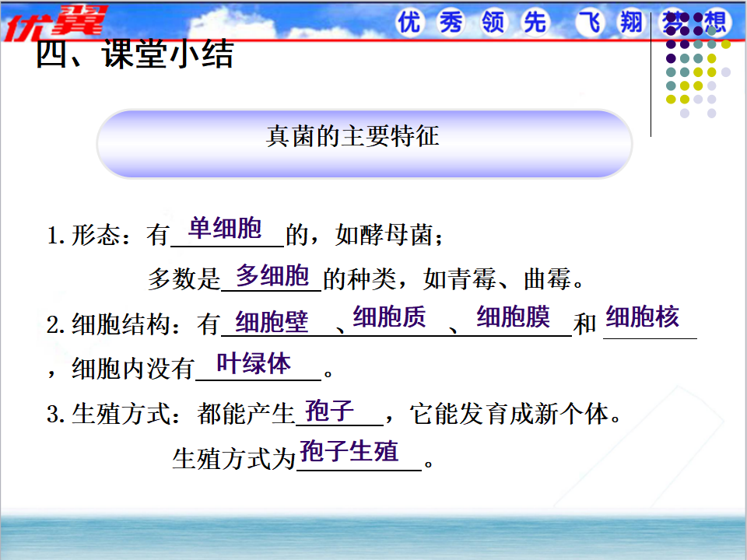Click the text 3. 生殖方式：都能产生
747x560 pixels.
point(170,414)
